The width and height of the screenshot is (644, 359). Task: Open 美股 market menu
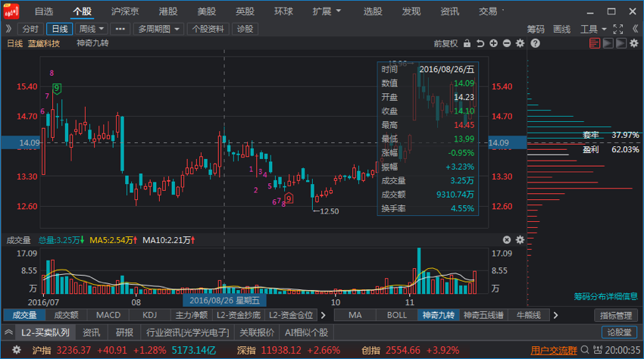pyautogui.click(x=207, y=11)
